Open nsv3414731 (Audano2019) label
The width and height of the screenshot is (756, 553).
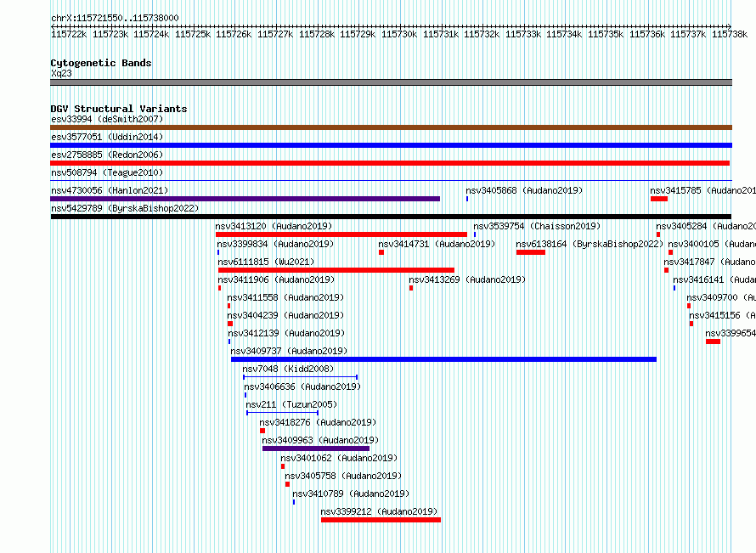[437, 244]
